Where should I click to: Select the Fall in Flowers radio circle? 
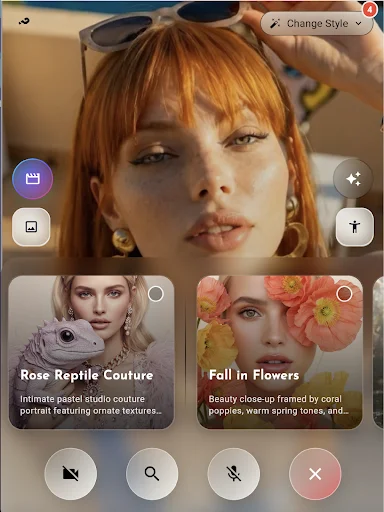tap(344, 294)
